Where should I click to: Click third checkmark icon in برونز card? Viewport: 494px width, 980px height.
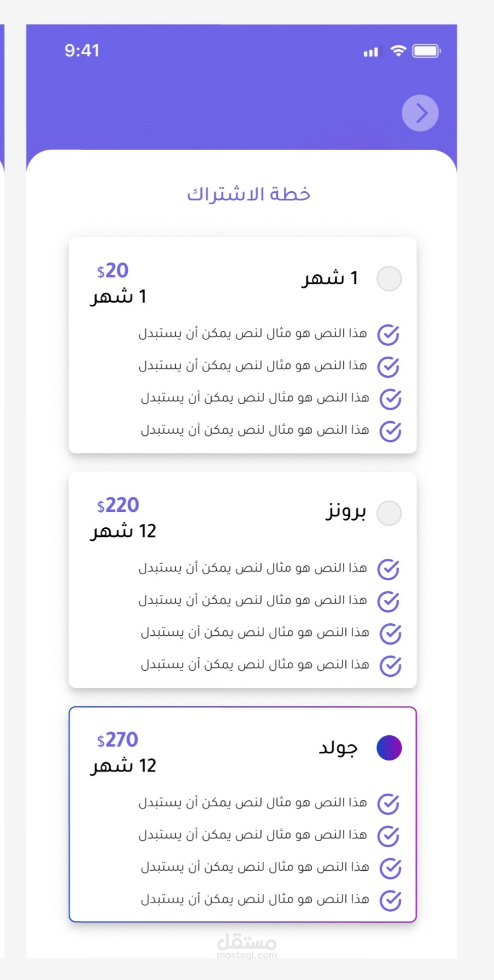point(390,634)
